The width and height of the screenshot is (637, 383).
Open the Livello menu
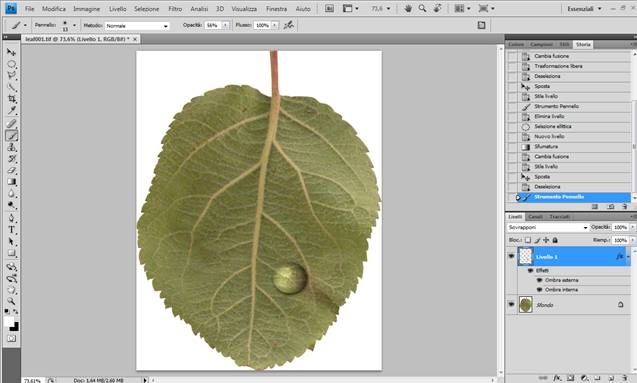coord(117,9)
